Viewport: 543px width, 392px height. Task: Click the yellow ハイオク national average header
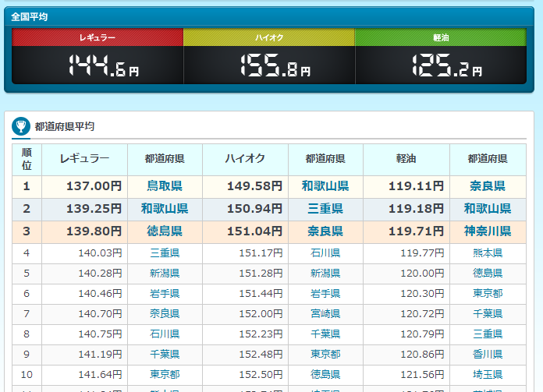click(269, 37)
